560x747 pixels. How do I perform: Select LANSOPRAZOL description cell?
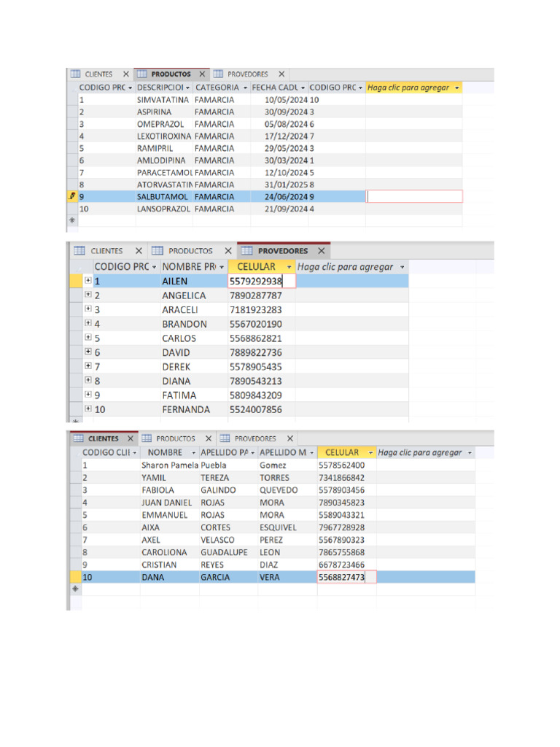[x=164, y=209]
